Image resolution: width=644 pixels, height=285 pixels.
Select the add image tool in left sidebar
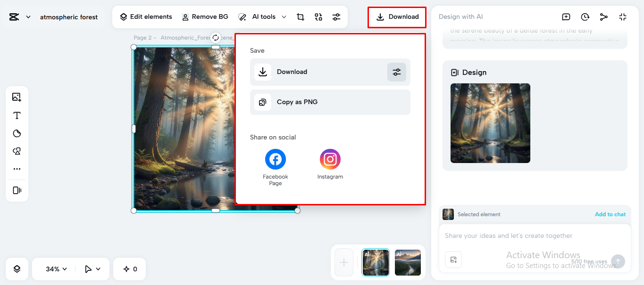pos(17,98)
